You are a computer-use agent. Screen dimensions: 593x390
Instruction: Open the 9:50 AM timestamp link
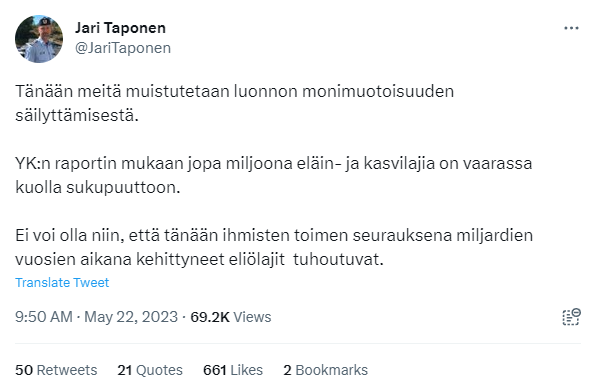click(44, 317)
